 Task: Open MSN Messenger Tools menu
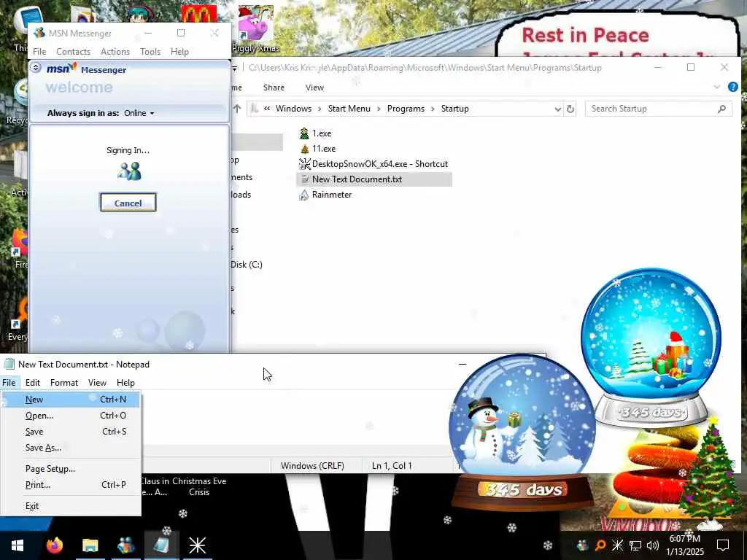coord(150,52)
